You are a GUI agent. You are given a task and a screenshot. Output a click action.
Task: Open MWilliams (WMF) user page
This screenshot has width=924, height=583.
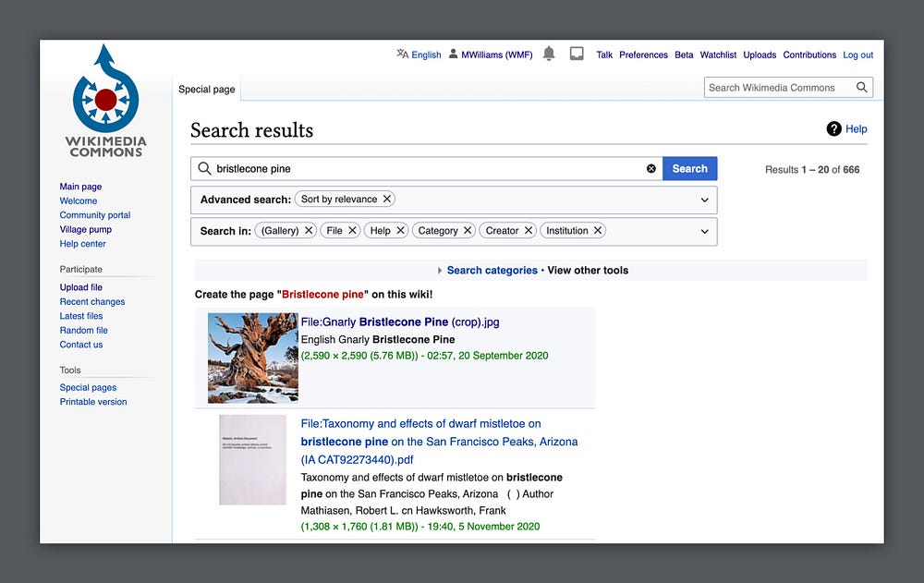pos(497,55)
